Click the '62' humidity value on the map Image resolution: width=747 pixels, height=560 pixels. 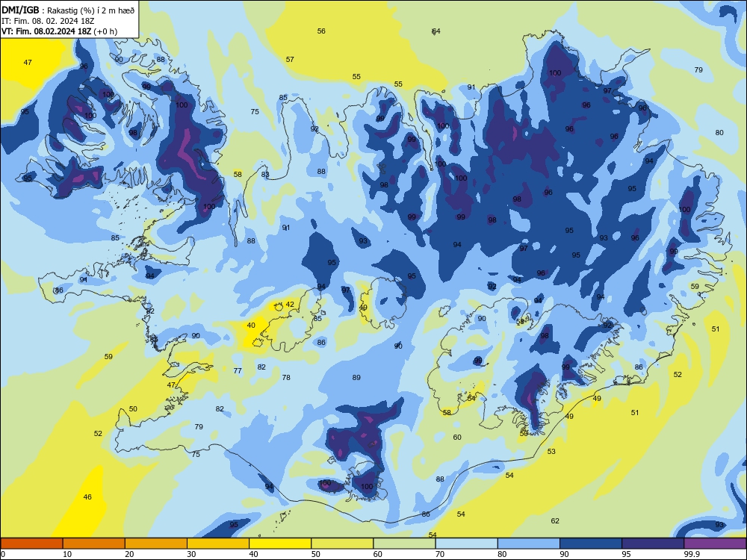pos(555,520)
